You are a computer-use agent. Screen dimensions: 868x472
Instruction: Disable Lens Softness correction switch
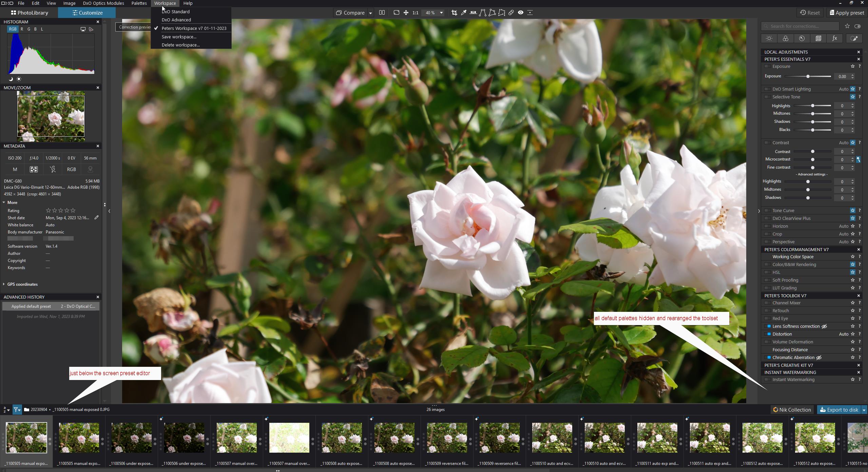tap(767, 326)
